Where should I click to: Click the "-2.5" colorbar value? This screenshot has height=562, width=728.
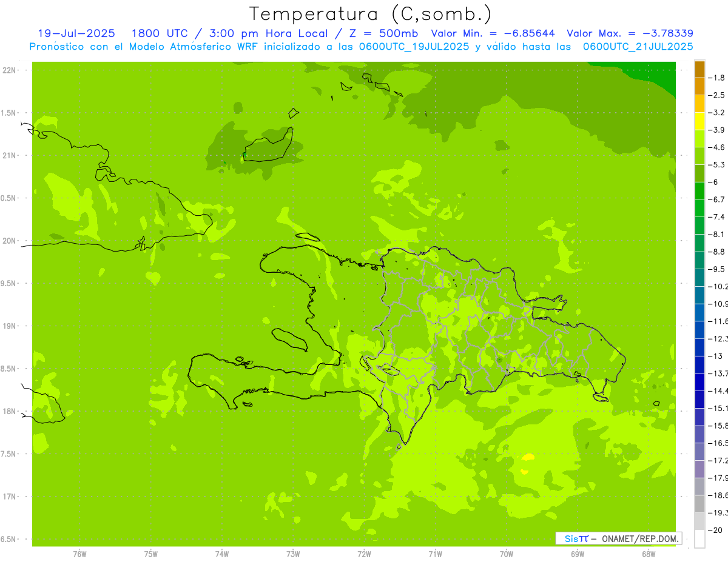pos(717,95)
